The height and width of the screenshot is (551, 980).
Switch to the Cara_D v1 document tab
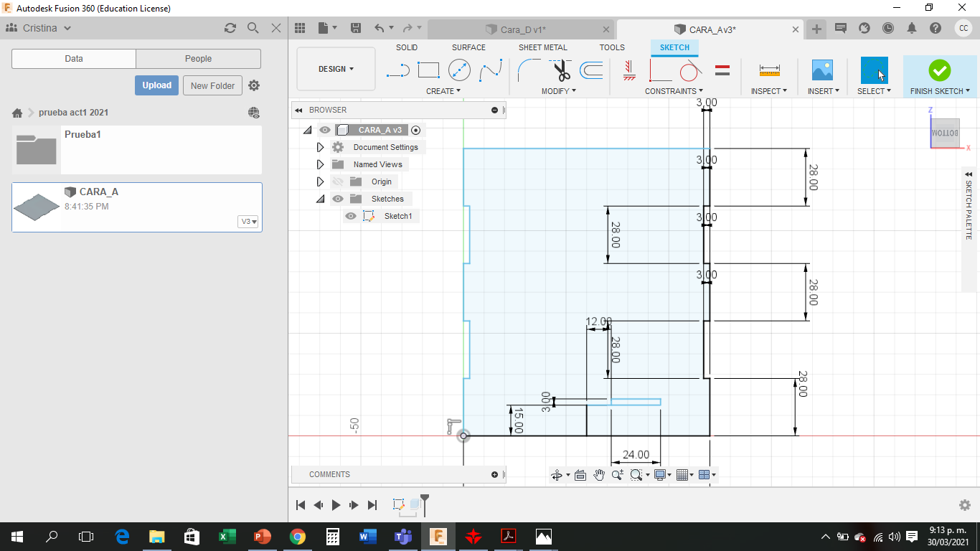coord(522,29)
